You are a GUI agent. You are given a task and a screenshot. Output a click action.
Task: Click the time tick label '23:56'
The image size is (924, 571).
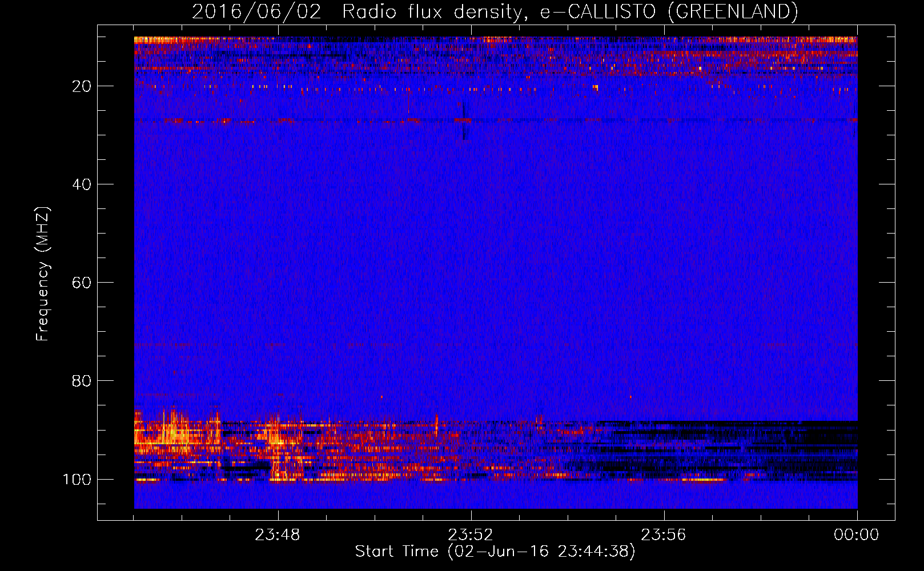pyautogui.click(x=664, y=535)
